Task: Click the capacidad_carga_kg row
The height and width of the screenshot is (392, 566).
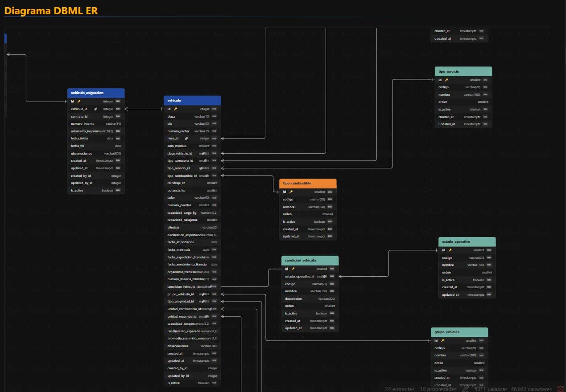Action: point(192,212)
